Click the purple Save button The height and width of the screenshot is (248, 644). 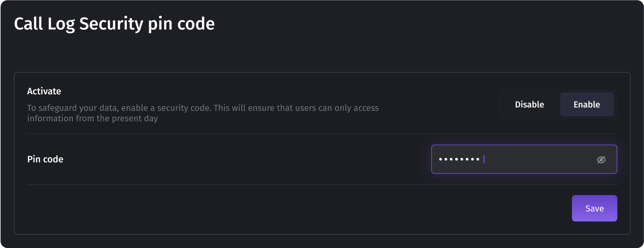coord(594,209)
